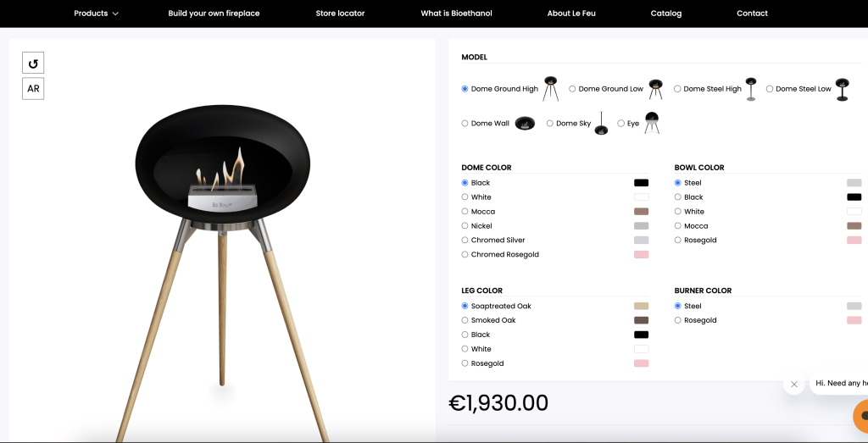Select Rosegold burner color option

(677, 320)
